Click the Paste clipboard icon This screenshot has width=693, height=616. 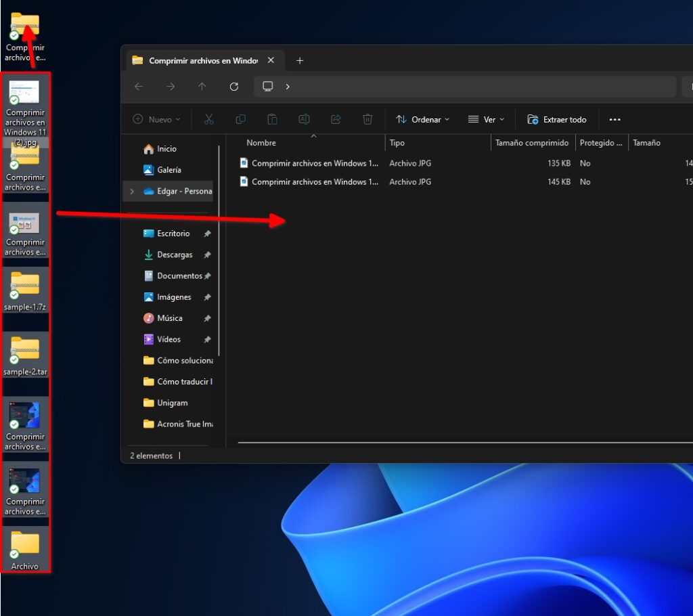[x=272, y=119]
